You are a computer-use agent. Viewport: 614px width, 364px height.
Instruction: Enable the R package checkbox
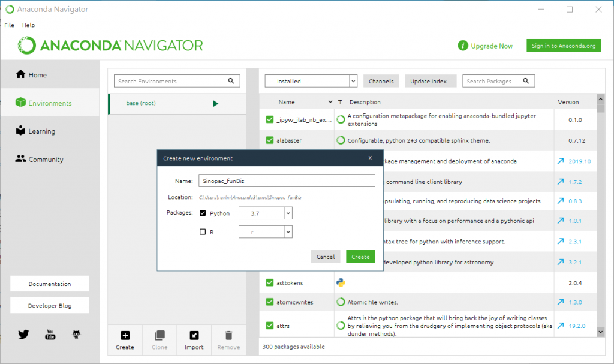203,232
